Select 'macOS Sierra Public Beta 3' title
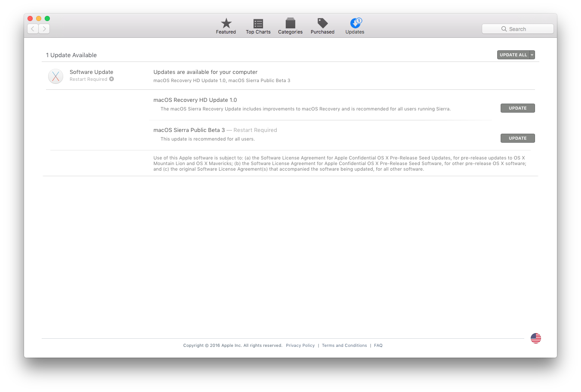The width and height of the screenshot is (581, 392). (x=189, y=130)
